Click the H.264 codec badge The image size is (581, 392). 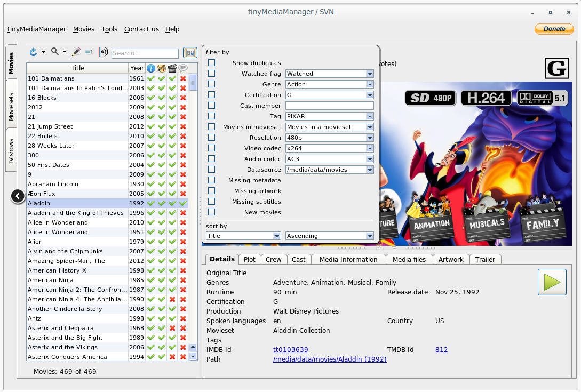[x=486, y=98]
